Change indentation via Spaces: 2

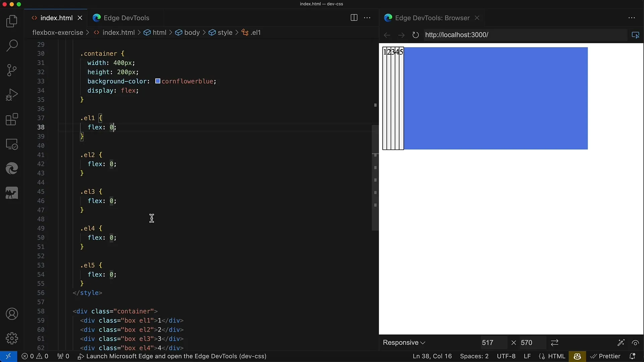(474, 356)
